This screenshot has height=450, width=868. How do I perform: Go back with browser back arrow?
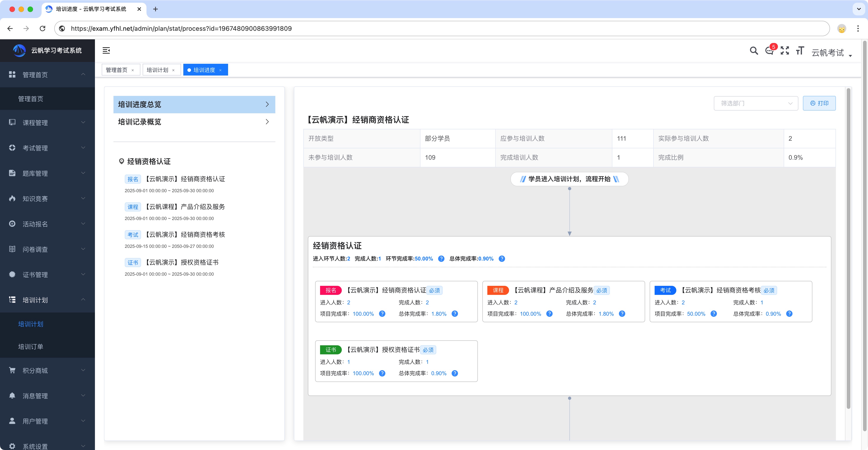coord(10,29)
